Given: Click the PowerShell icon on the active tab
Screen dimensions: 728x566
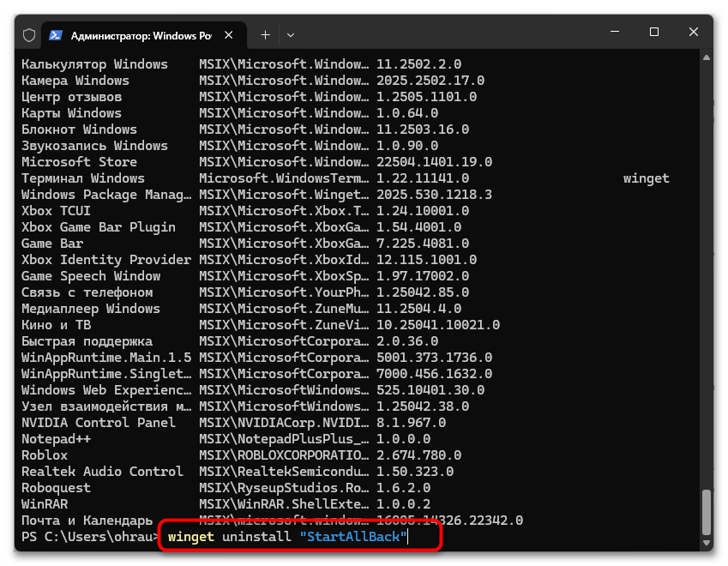Looking at the screenshot, I should [56, 34].
